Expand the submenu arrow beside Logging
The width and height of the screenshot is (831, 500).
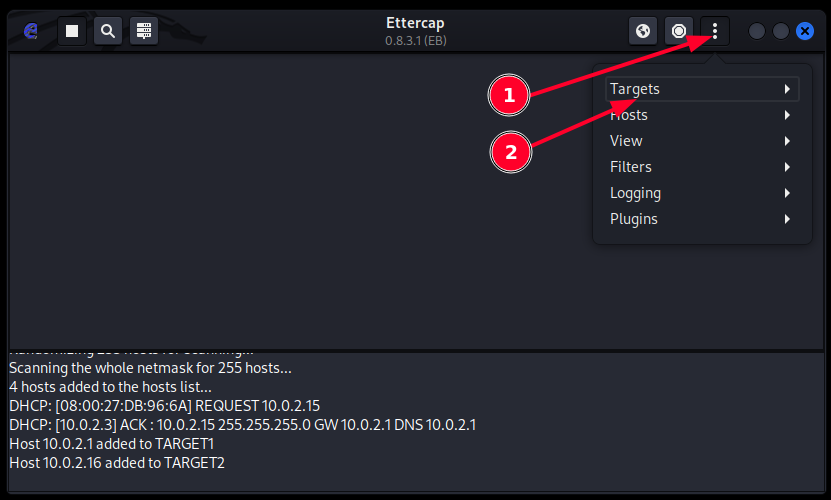point(788,193)
